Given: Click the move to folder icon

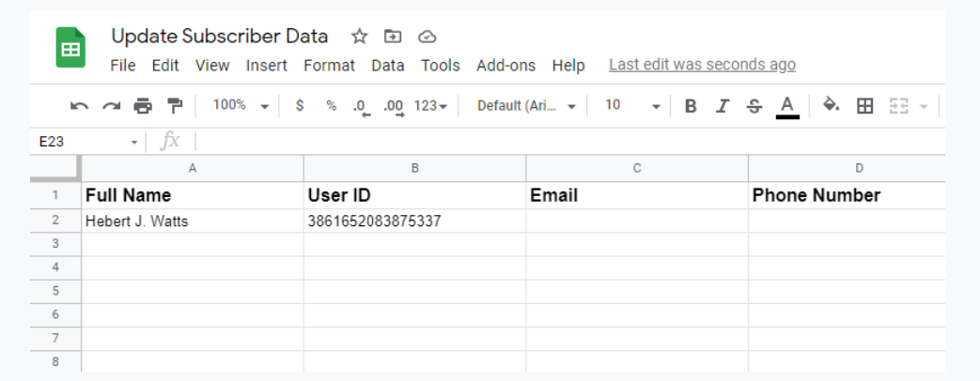Looking at the screenshot, I should point(393,37).
